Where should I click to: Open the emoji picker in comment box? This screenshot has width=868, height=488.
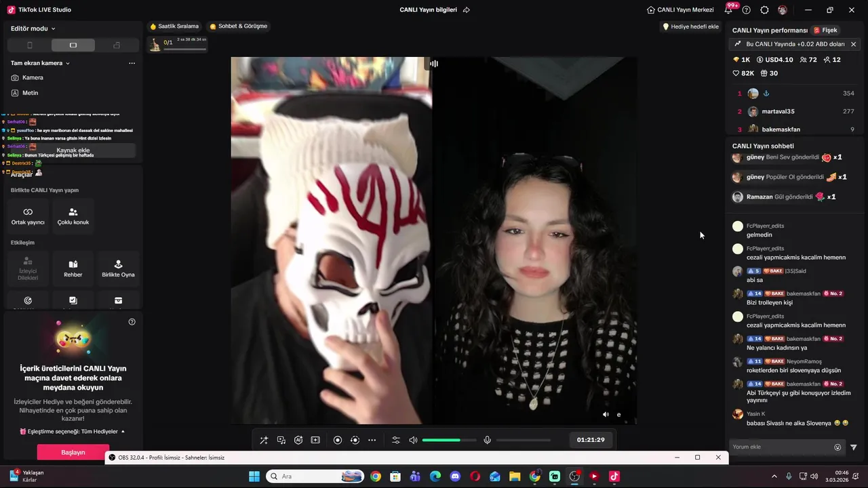837,447
